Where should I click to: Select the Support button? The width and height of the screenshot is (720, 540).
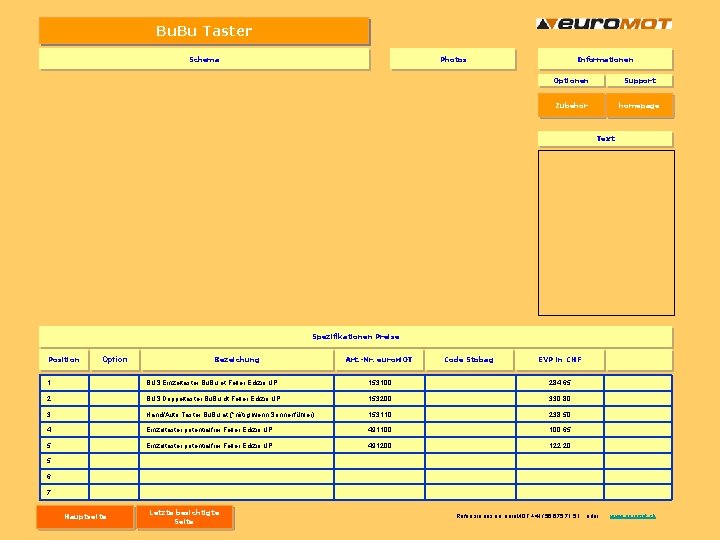[x=640, y=81]
